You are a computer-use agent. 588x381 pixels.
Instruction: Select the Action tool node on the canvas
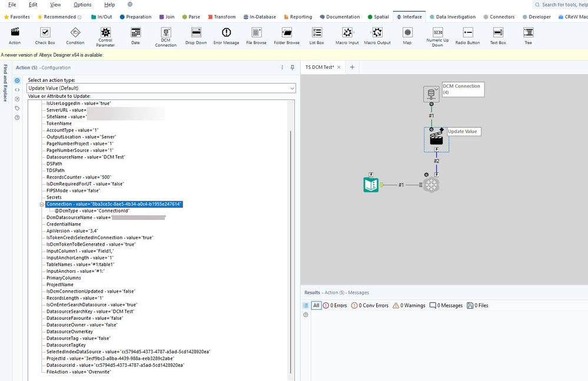[x=437, y=138]
